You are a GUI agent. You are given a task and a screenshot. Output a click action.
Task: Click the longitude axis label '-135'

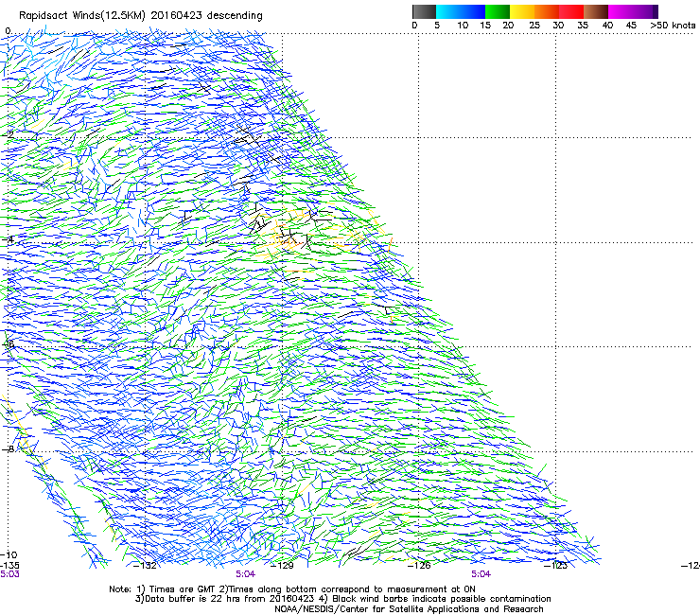(9, 566)
